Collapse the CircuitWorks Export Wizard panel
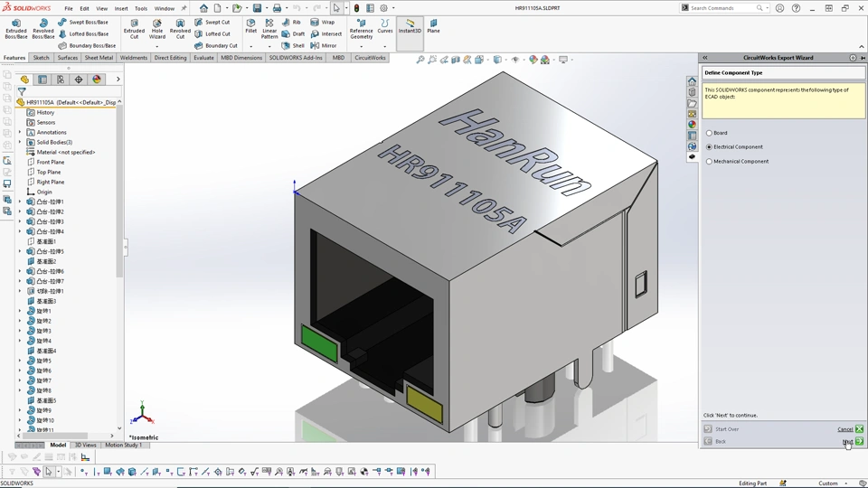Screen dimensions: 868x488 point(704,58)
